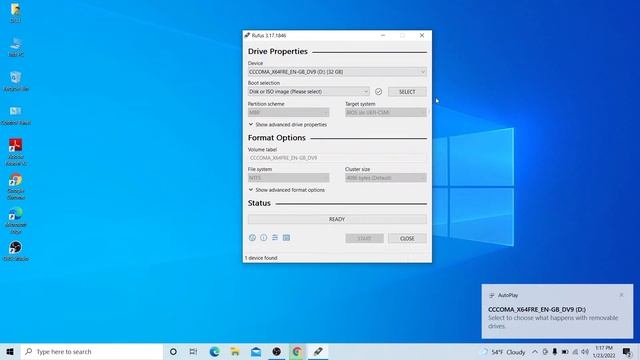Open File Explorer from taskbar
The width and height of the screenshot is (640, 360).
pos(235,351)
